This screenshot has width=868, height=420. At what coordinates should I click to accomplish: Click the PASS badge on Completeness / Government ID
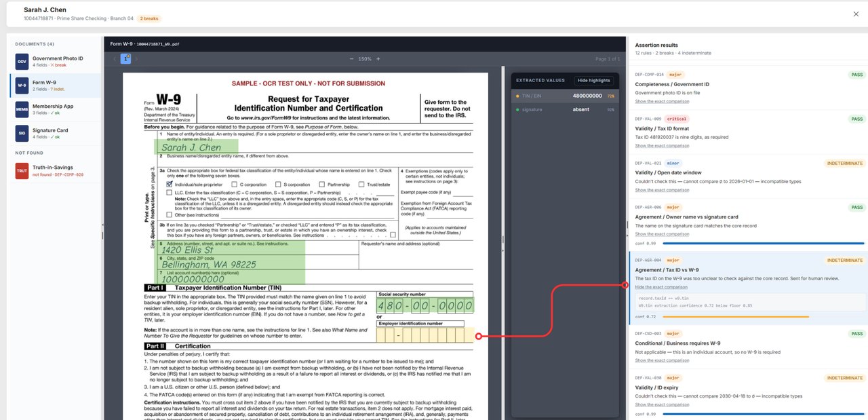click(x=856, y=75)
